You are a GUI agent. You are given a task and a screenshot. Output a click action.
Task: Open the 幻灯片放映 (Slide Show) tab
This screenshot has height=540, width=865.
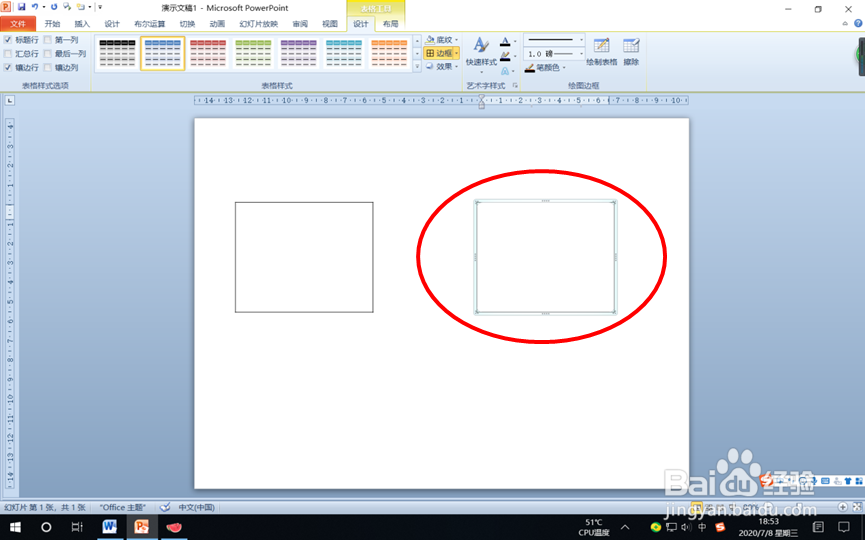point(259,24)
